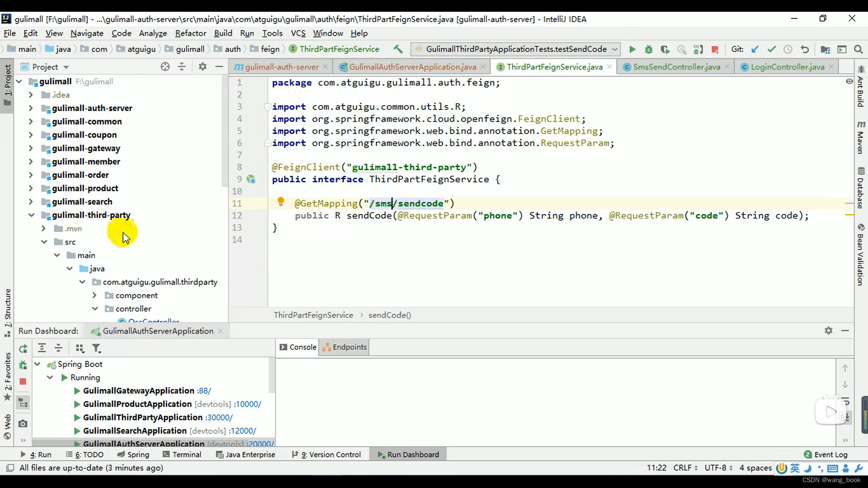This screenshot has height=488, width=868.
Task: Run the selected configuration with green play button
Action: point(632,49)
